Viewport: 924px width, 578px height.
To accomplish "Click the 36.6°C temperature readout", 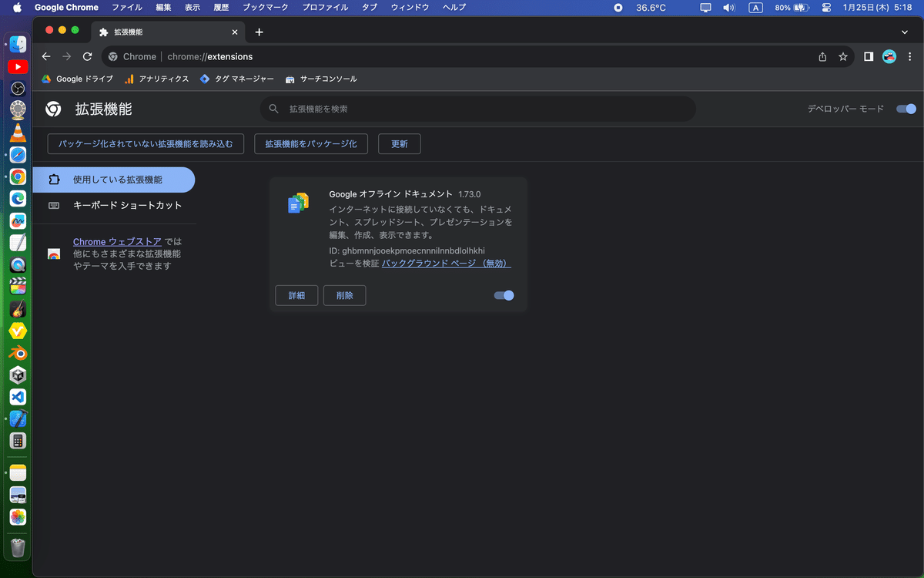I will pyautogui.click(x=651, y=7).
